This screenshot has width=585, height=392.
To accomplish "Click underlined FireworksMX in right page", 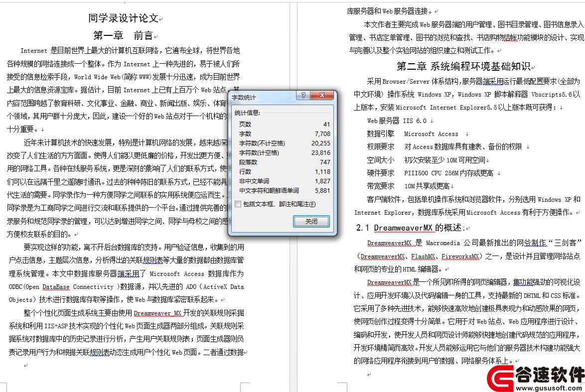I will tap(460, 257).
